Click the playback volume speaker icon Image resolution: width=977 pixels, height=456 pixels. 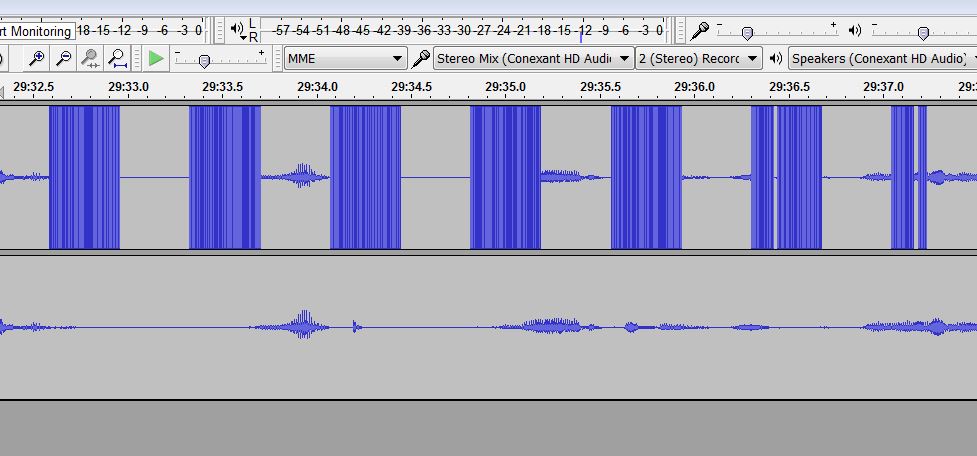(855, 30)
